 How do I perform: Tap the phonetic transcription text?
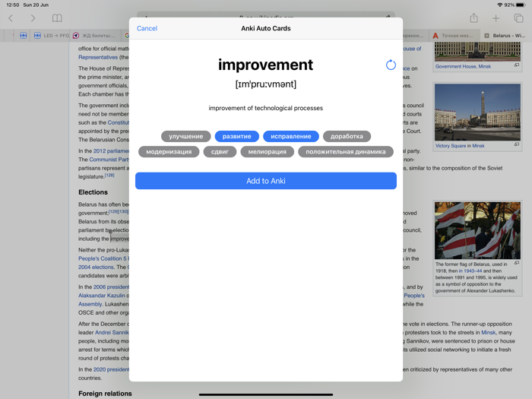[266, 84]
